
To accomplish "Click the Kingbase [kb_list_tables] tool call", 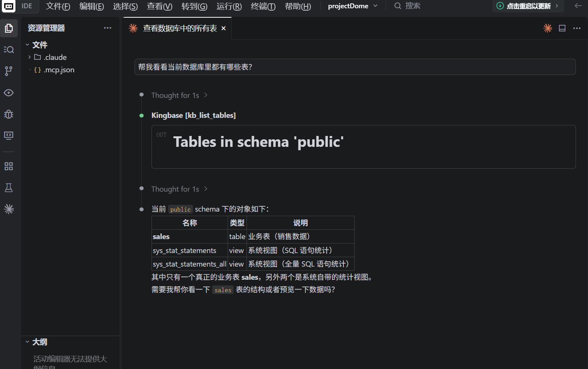I will tap(193, 115).
